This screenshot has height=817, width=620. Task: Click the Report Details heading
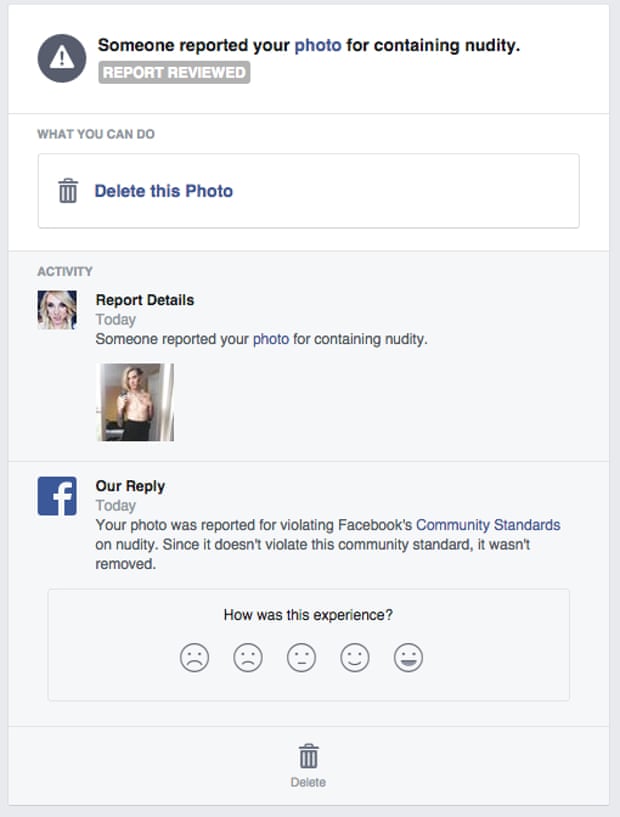(145, 300)
